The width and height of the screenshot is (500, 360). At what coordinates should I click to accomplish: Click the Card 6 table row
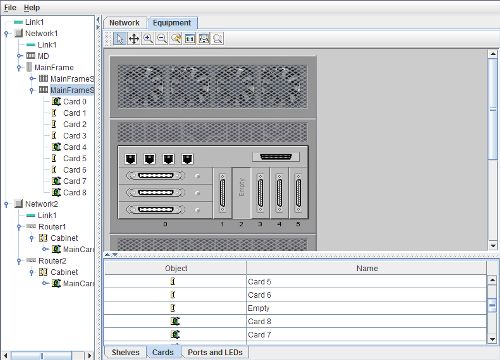point(295,295)
